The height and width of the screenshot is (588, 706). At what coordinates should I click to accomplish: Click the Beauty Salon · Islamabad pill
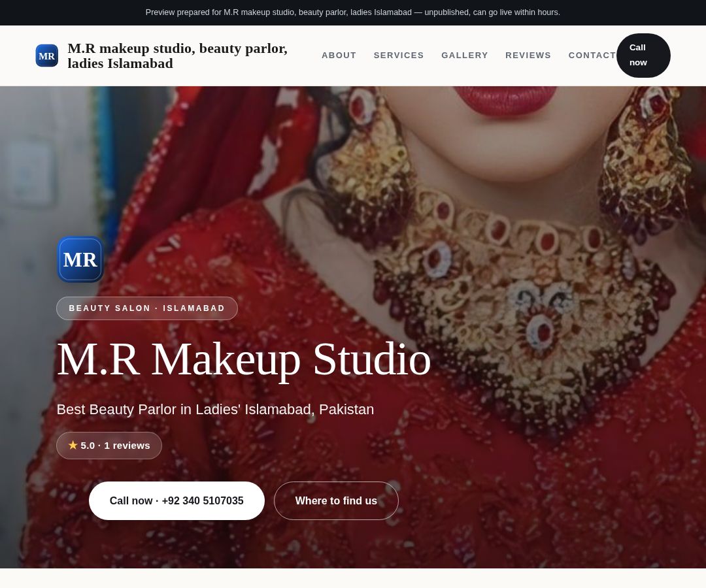point(147,308)
